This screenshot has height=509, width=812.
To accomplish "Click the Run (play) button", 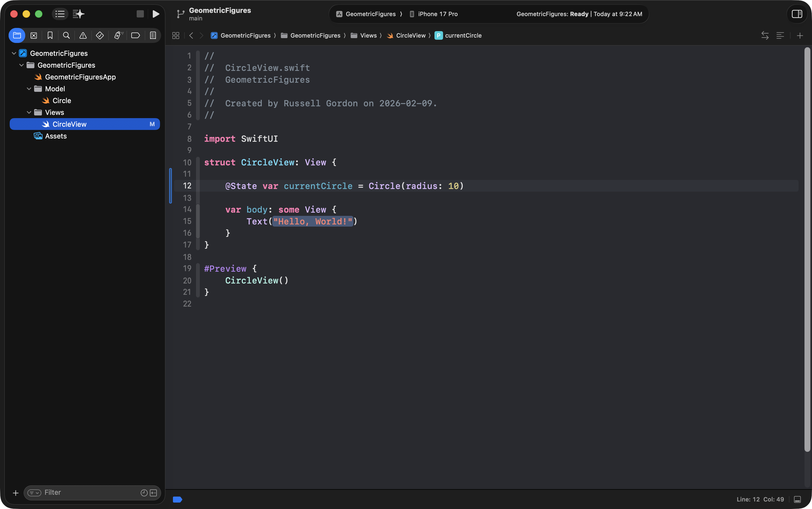I will (x=155, y=14).
